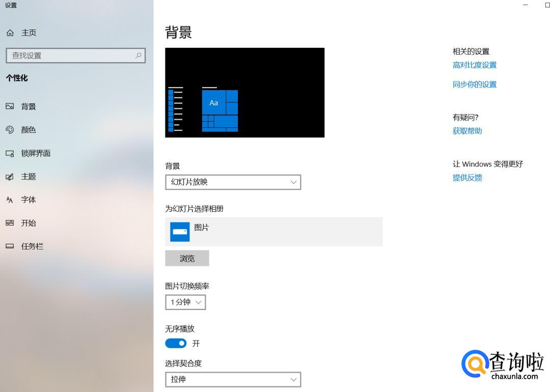The height and width of the screenshot is (392, 550).
Task: Click the 个性化 section heading
Action: [17, 78]
